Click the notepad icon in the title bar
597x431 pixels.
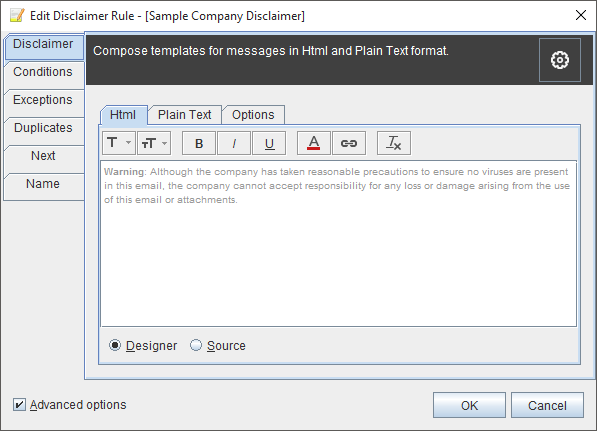pos(17,16)
